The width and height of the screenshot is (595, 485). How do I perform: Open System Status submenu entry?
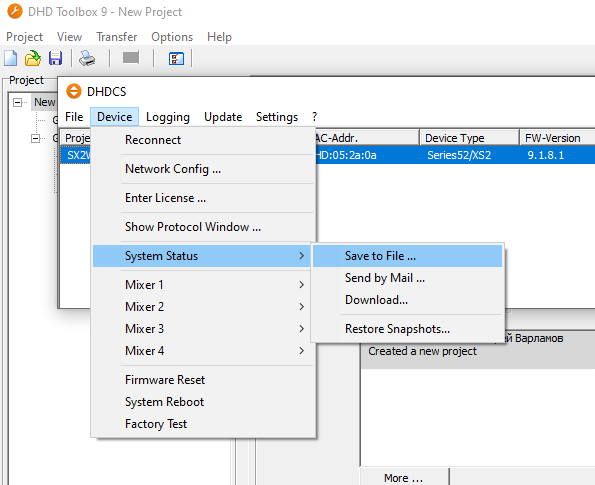tap(201, 256)
